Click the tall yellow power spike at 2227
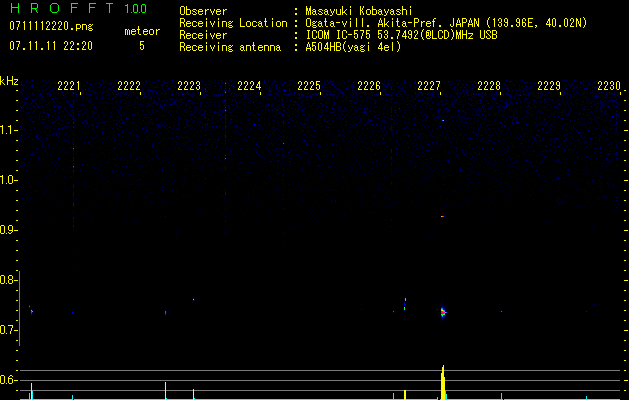The image size is (629, 400). point(443,382)
